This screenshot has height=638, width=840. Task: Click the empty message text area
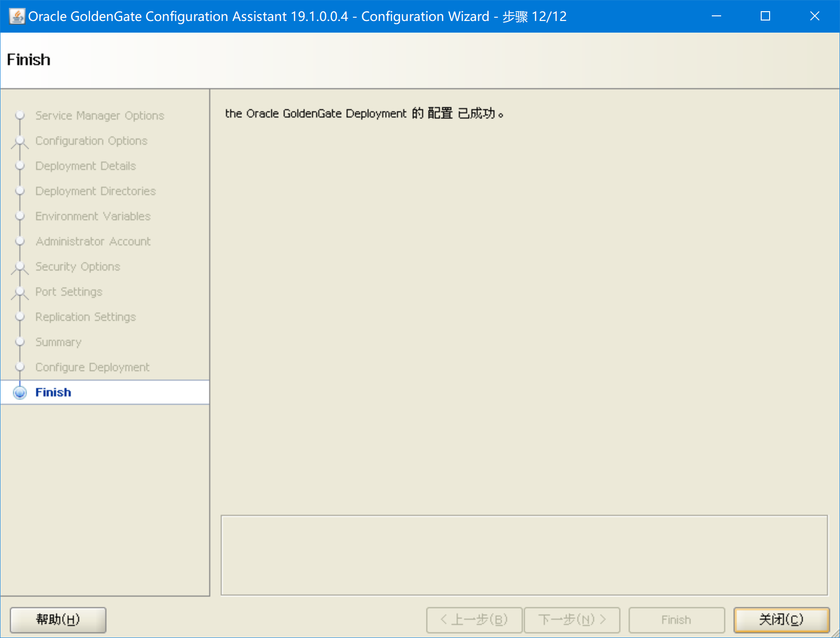[x=524, y=555]
